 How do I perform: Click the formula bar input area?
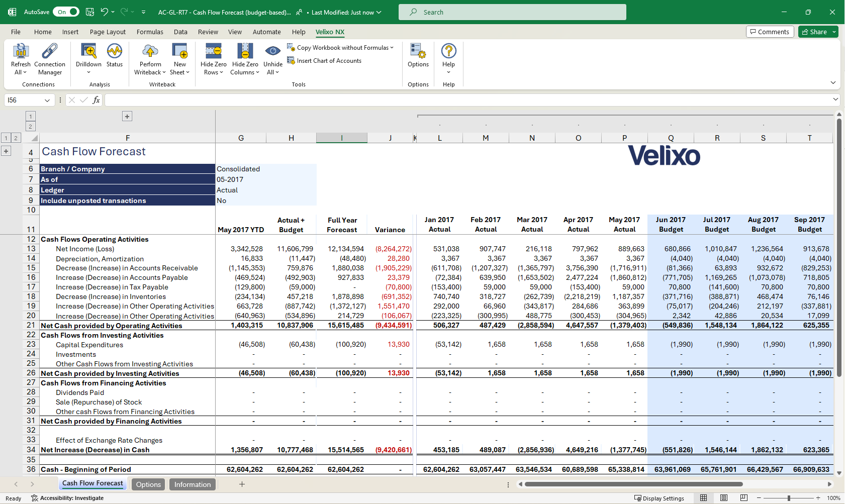[467, 100]
